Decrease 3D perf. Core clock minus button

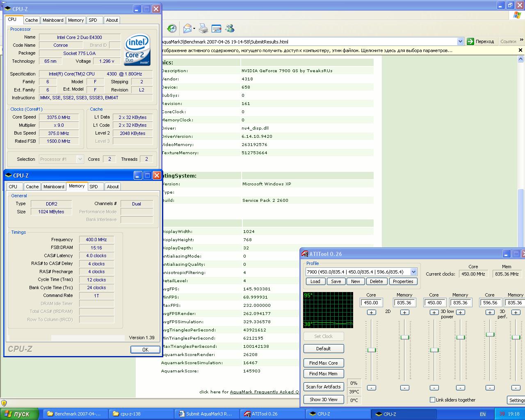(490, 388)
